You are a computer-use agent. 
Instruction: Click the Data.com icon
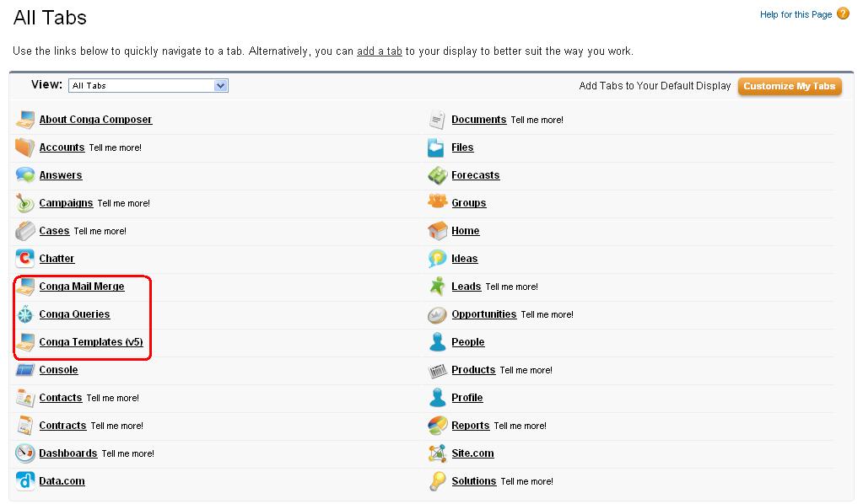click(24, 481)
